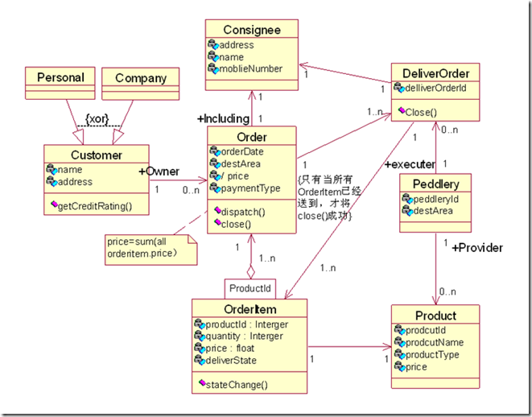
Task: Select the getCreditRating() operation text
Action: tap(95, 206)
